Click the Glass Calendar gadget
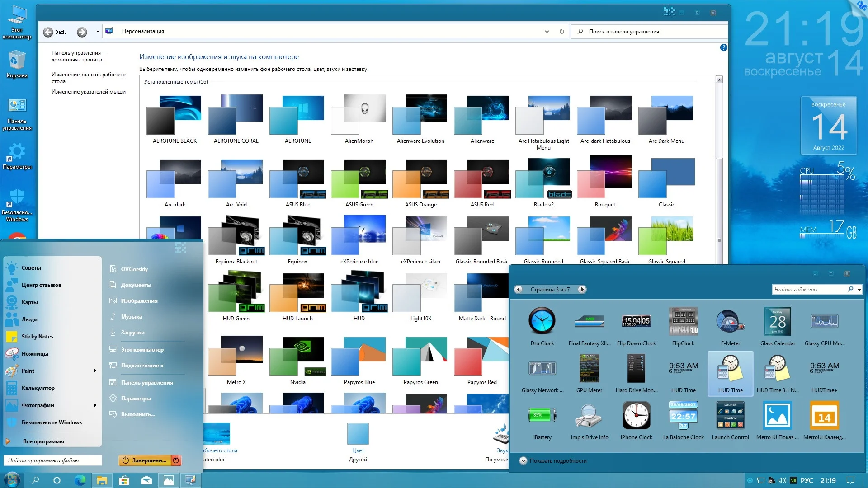The height and width of the screenshot is (488, 868). point(777,322)
